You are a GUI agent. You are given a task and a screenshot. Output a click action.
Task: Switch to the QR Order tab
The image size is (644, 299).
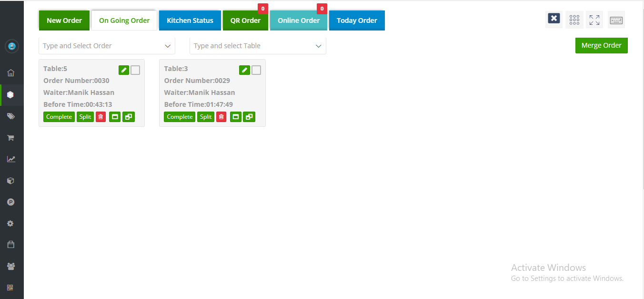245,21
